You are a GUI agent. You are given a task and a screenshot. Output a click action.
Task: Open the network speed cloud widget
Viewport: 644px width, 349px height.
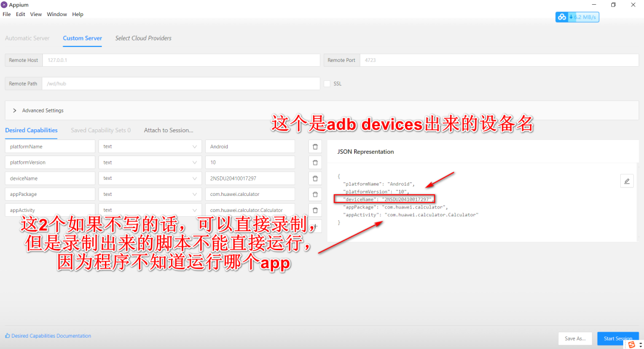point(577,17)
